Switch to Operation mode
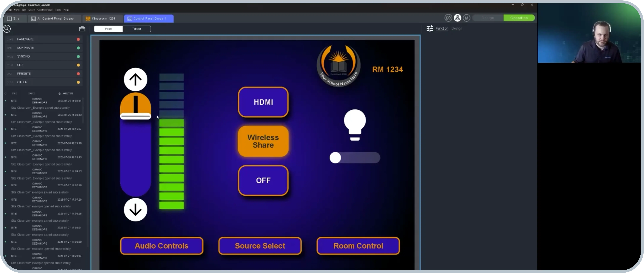 pyautogui.click(x=519, y=18)
